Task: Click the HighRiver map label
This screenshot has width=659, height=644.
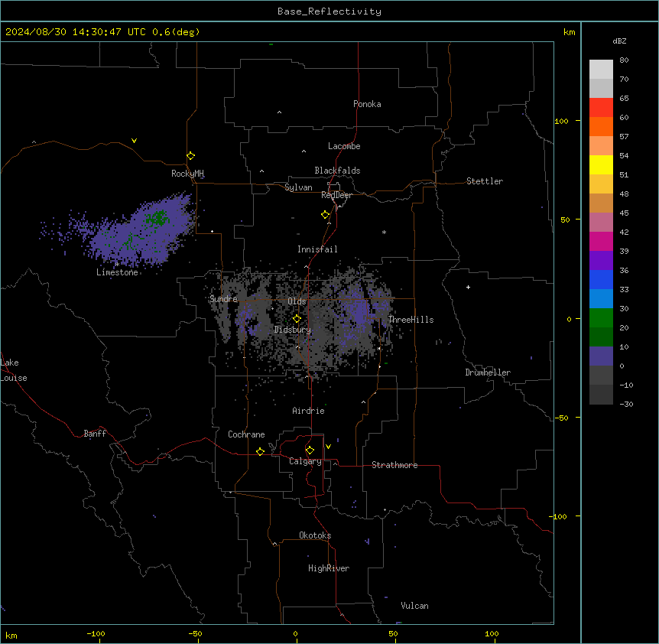Action: [x=329, y=568]
